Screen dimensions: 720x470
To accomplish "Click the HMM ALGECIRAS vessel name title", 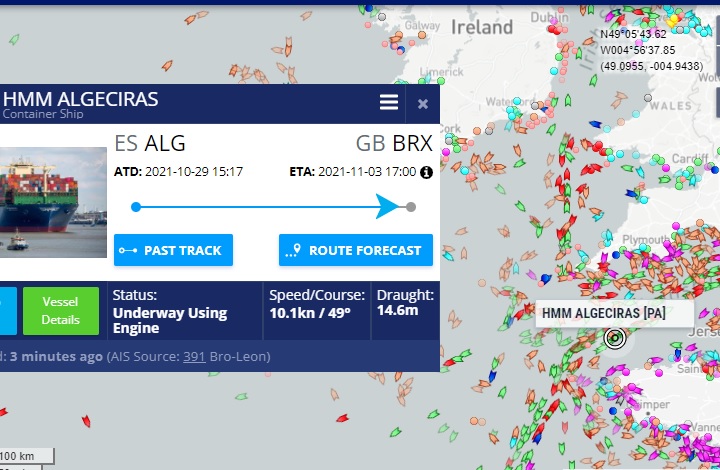I will [80, 99].
